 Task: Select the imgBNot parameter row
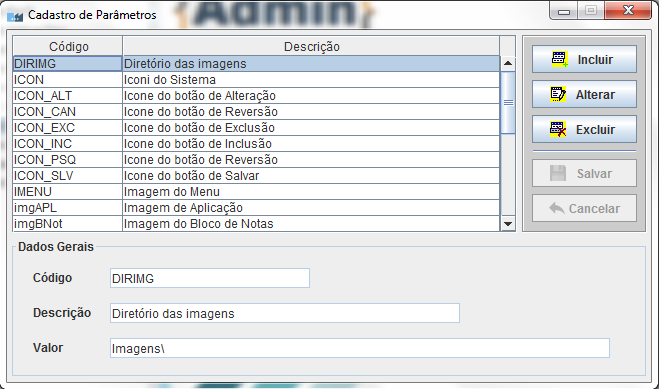[x=256, y=223]
